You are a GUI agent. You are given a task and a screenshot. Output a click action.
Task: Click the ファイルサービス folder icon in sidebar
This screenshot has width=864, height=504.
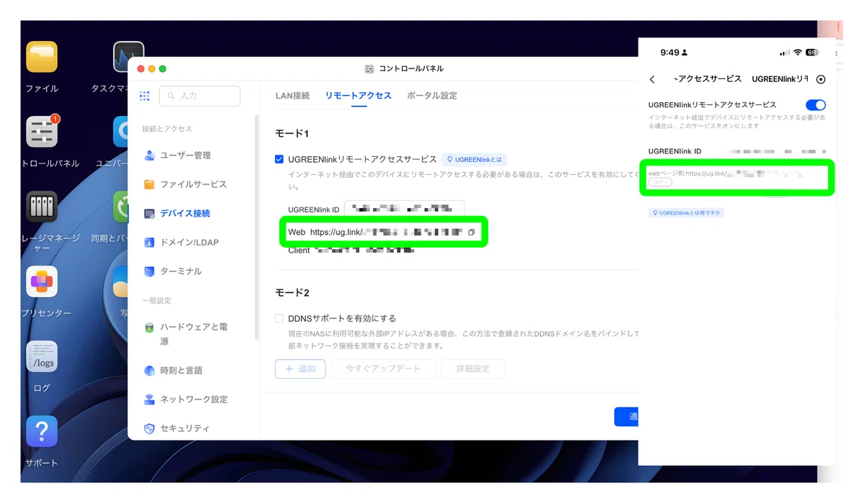point(149,184)
